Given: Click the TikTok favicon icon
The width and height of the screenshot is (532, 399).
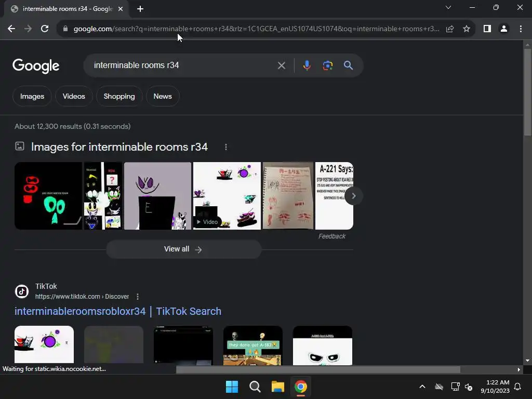Looking at the screenshot, I should pyautogui.click(x=22, y=291).
